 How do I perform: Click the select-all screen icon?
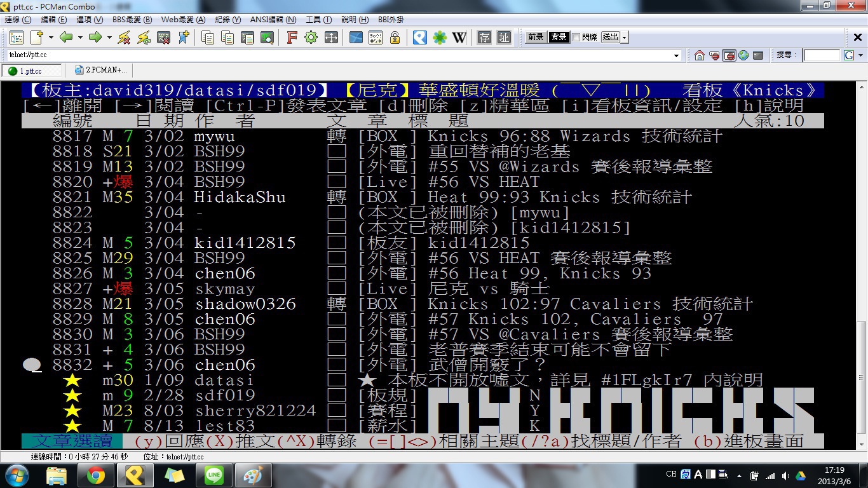(247, 37)
